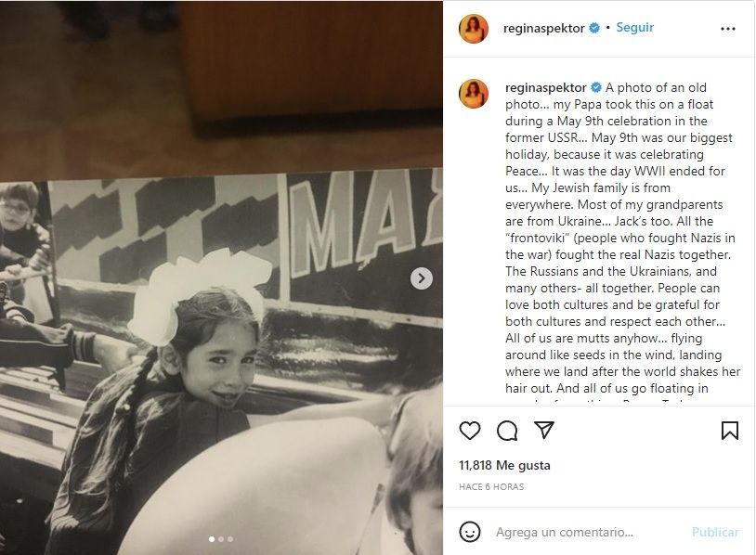Save post with the bookmark icon

730,431
